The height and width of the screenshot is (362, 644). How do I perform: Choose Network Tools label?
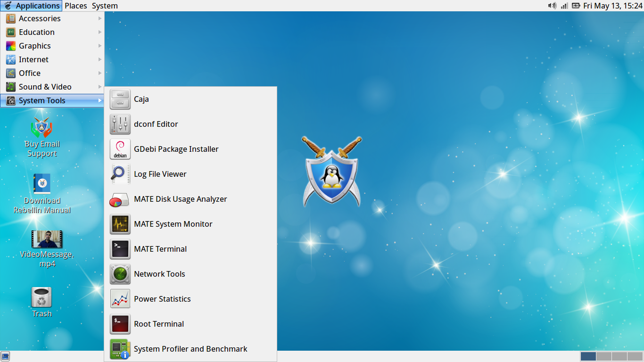coord(159,274)
